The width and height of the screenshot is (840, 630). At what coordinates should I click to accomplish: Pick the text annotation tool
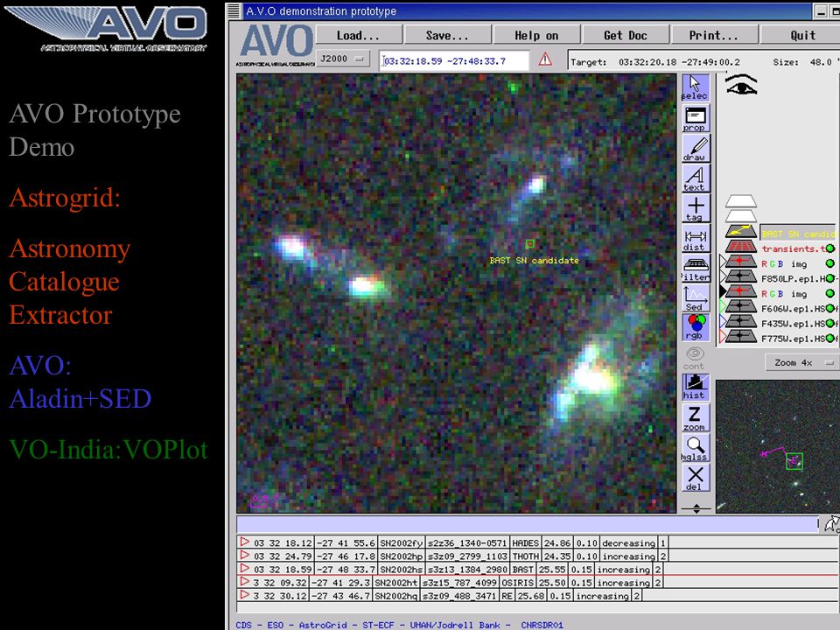coord(696,178)
